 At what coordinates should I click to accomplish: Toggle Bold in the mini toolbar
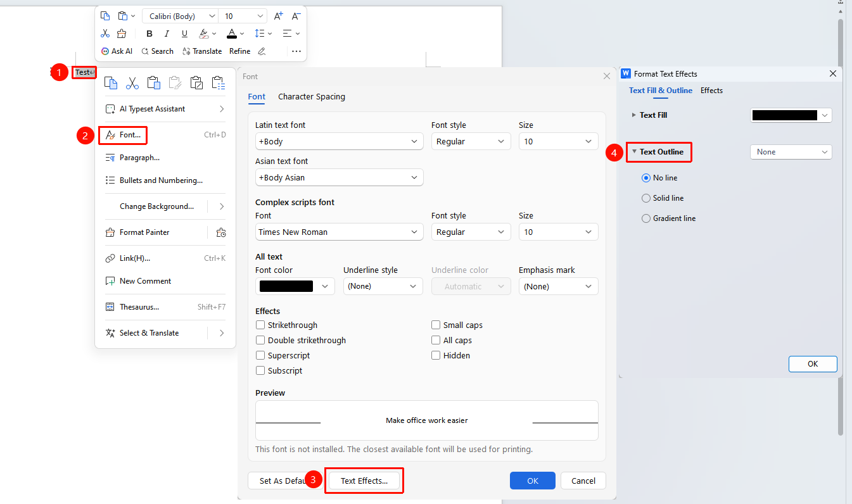pos(149,34)
